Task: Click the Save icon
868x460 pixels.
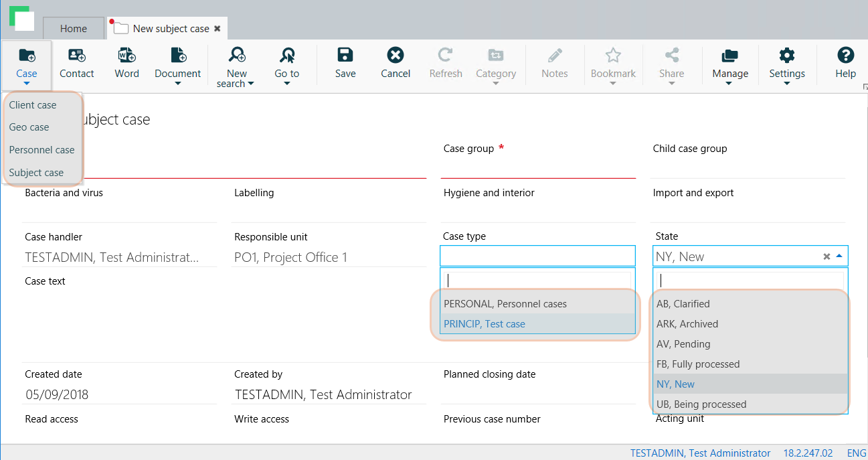Action: tap(345, 56)
